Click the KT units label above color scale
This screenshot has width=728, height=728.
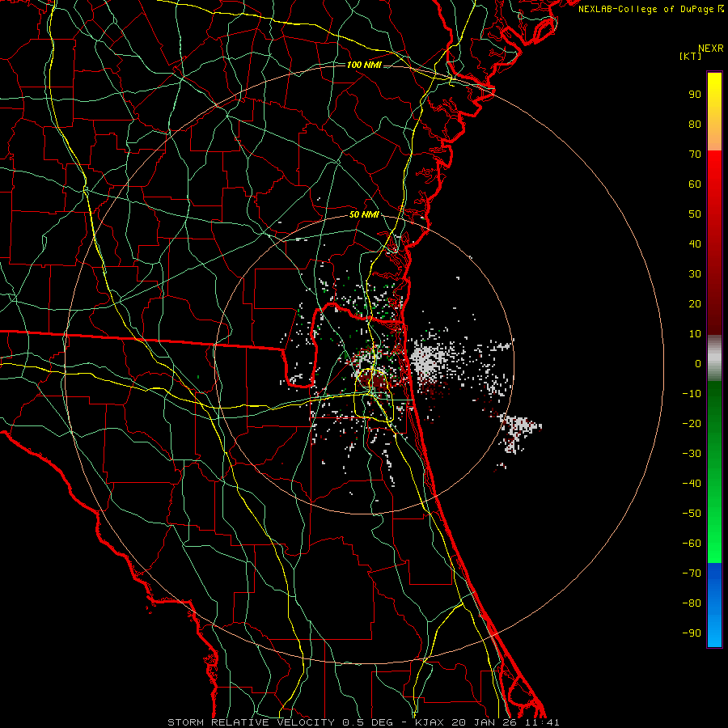(691, 56)
